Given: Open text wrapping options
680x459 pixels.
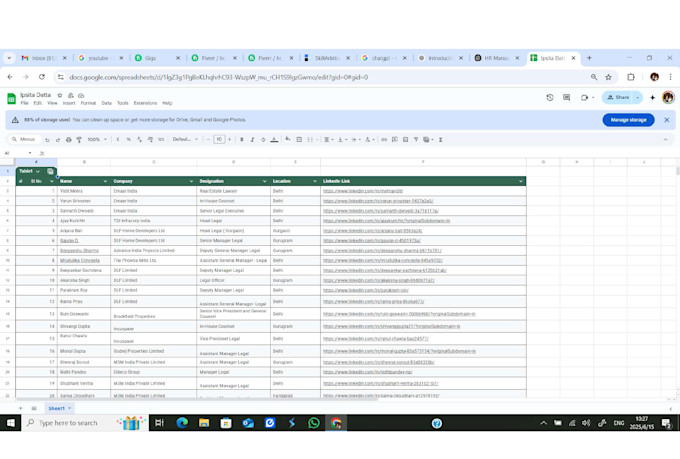Looking at the screenshot, I should (x=355, y=140).
